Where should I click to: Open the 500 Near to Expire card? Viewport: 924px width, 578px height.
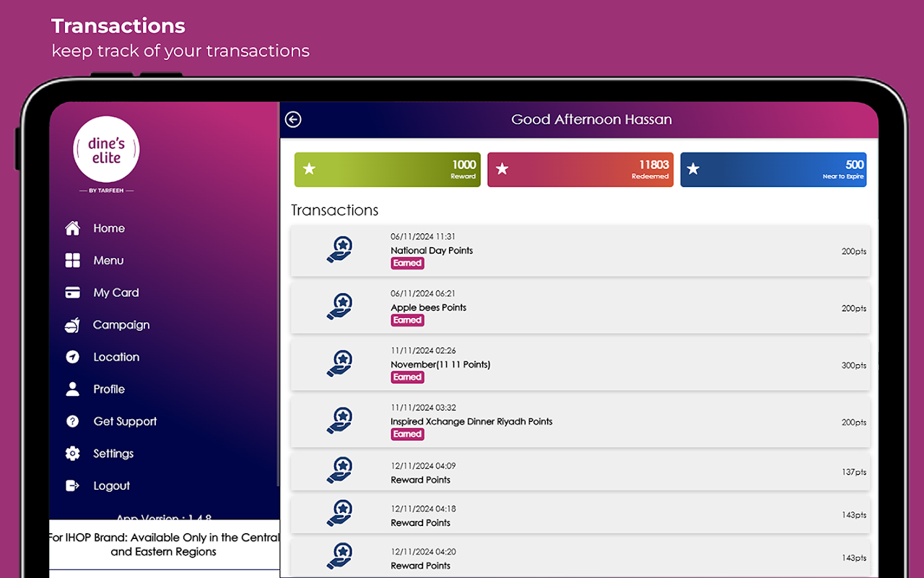click(773, 170)
